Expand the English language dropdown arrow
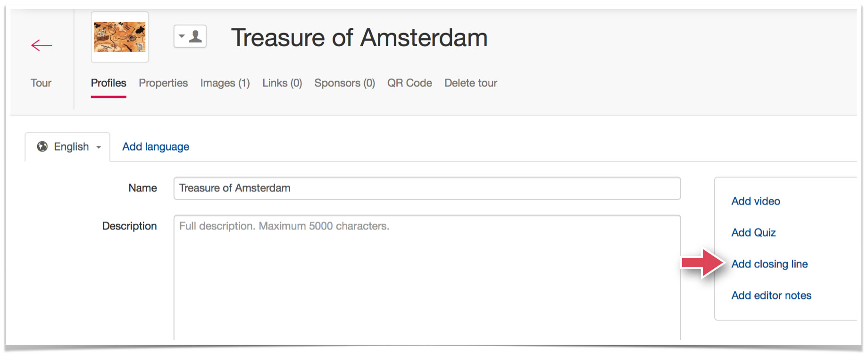This screenshot has width=868, height=357. click(99, 147)
